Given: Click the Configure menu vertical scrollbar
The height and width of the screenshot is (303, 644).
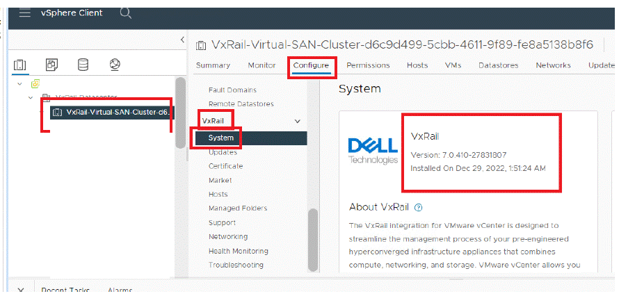Looking at the screenshot, I should pyautogui.click(x=313, y=240).
